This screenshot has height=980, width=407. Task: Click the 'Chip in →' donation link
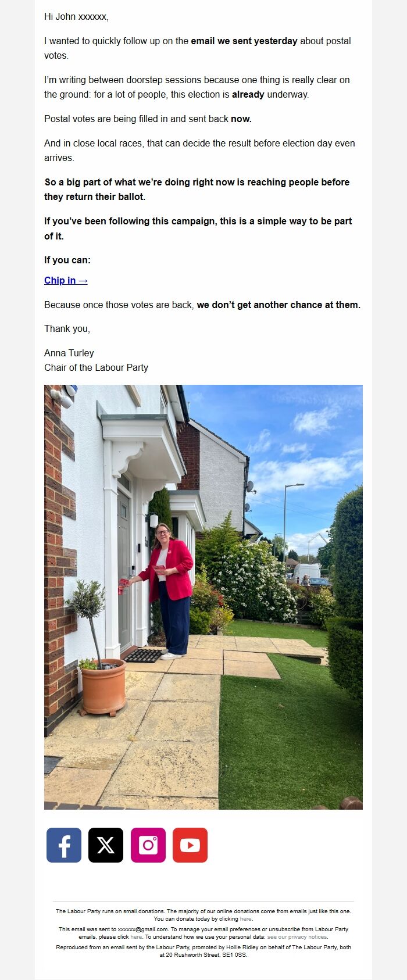(66, 280)
